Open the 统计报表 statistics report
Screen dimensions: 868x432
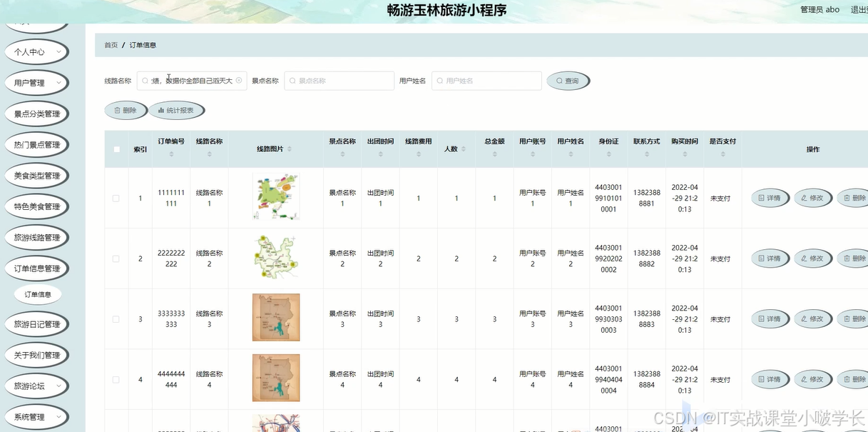pyautogui.click(x=176, y=111)
